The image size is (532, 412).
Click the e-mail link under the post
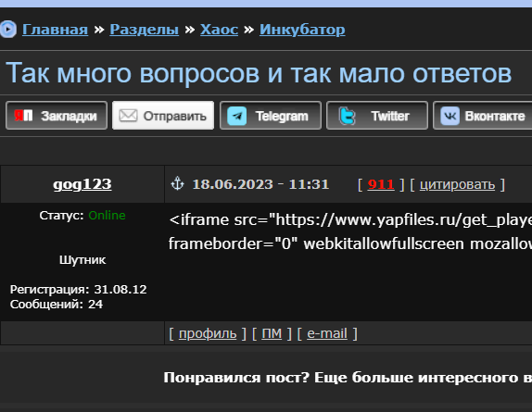327,333
